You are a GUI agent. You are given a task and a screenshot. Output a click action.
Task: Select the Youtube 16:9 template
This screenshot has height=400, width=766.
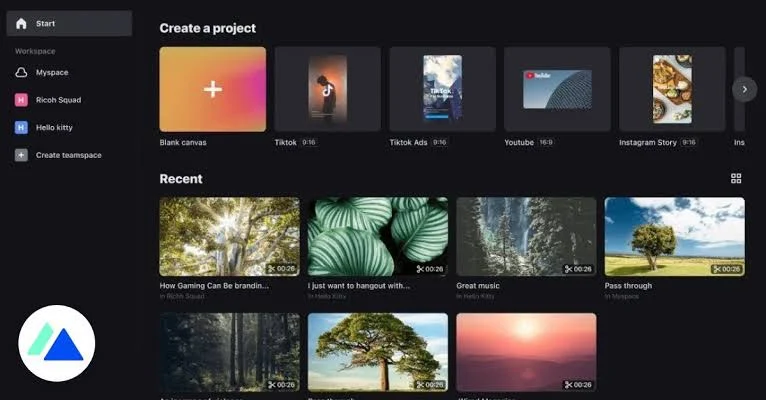point(557,89)
